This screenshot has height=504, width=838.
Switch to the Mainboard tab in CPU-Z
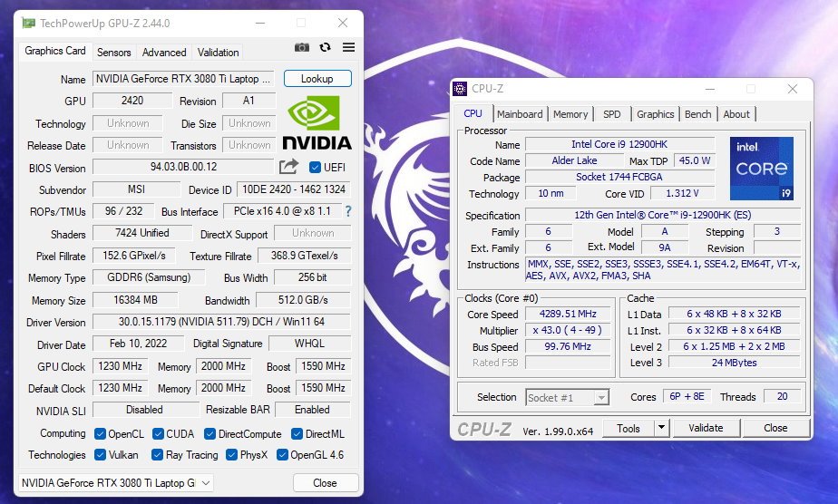click(x=520, y=114)
